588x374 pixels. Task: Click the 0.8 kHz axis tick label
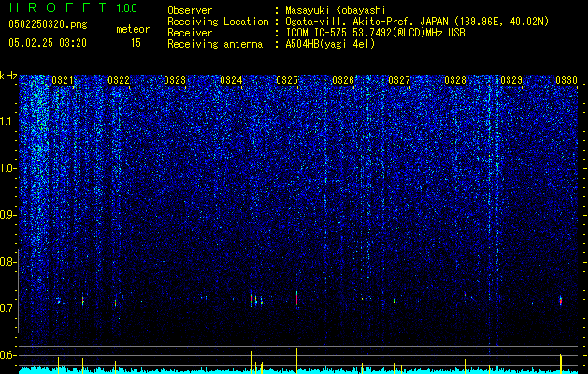pyautogui.click(x=7, y=262)
